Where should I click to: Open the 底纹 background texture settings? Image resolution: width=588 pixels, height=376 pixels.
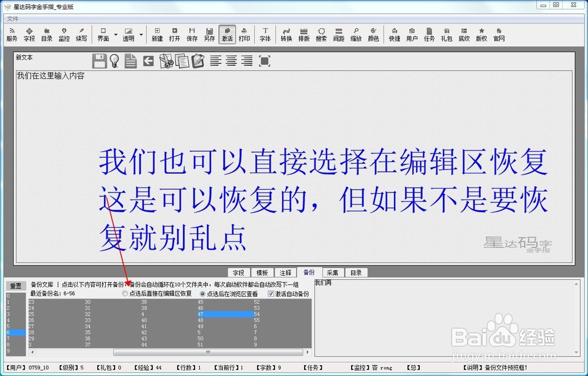tap(465, 35)
